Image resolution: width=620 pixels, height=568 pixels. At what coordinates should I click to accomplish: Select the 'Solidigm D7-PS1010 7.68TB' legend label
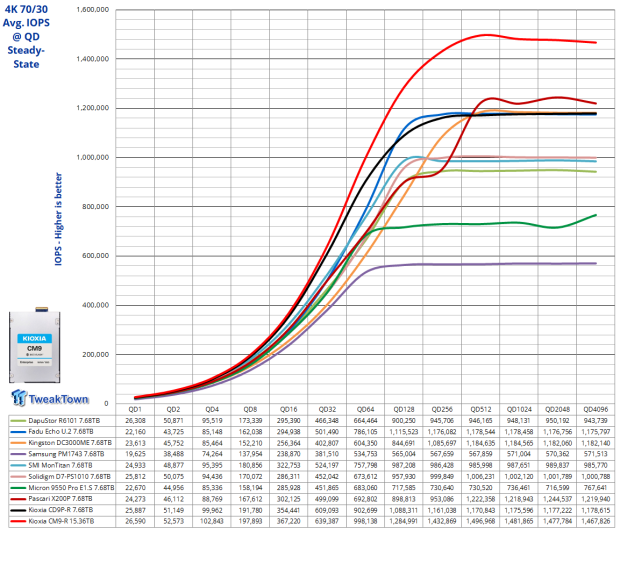(x=70, y=477)
